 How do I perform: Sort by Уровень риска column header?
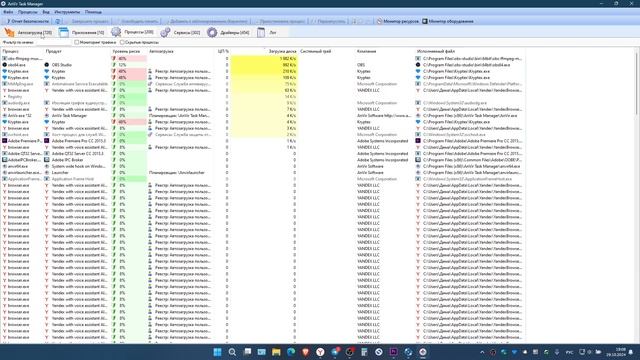(x=129, y=51)
